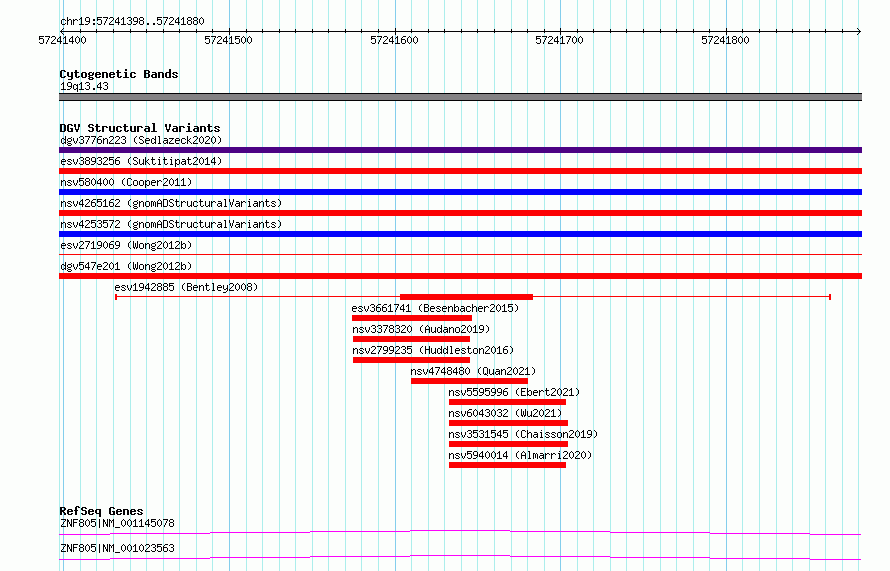Viewport: 890px width, 571px height.
Task: Open the gnomAD entry nsv4253572
Action: [x=171, y=224]
